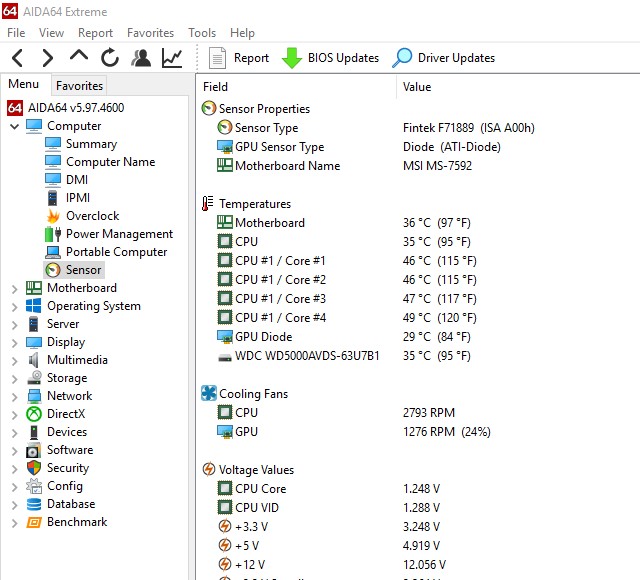Expand the Database tree node
This screenshot has height=580, width=640.
(15, 505)
